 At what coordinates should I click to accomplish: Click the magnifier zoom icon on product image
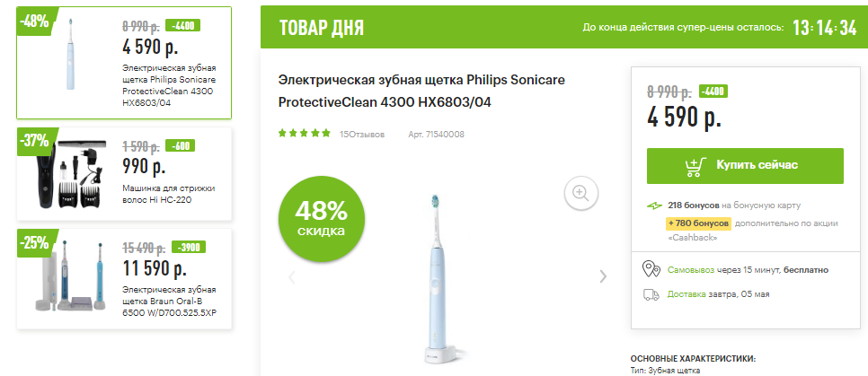(x=580, y=193)
